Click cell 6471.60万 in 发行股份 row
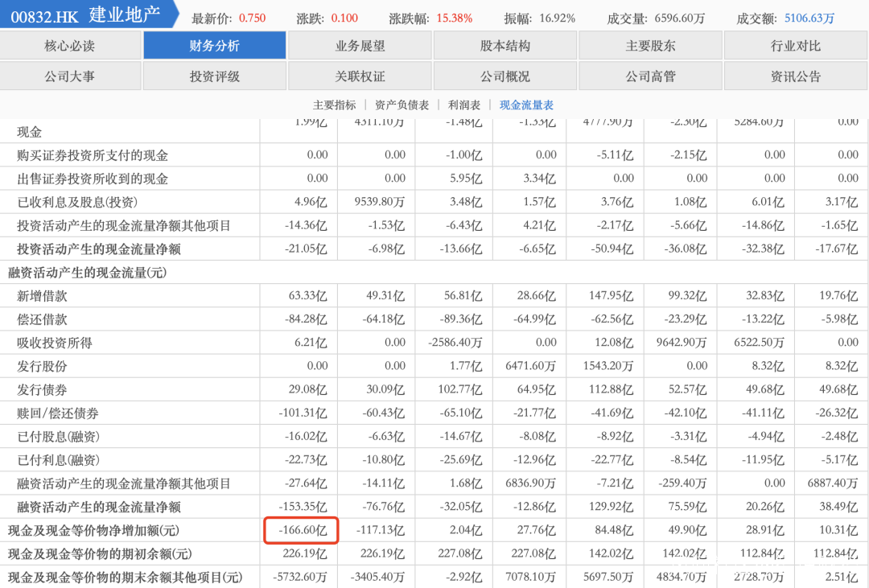Screen dimensions: 869x588 (x=530, y=366)
